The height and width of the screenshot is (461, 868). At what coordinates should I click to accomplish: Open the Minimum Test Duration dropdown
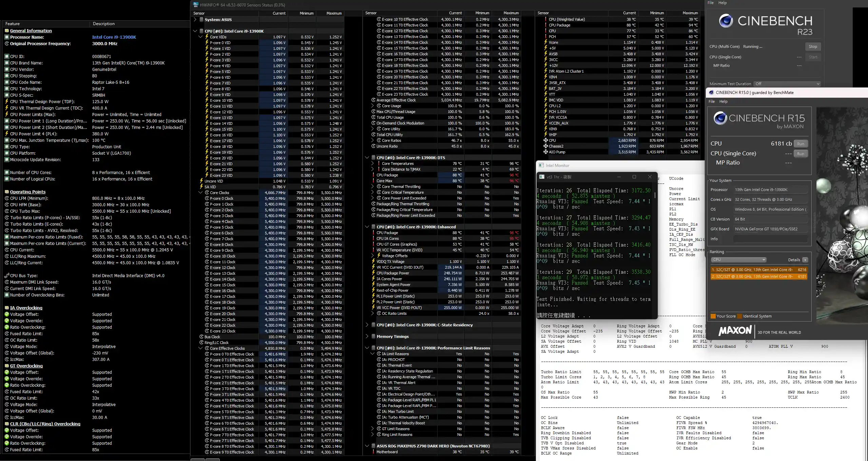(x=787, y=84)
